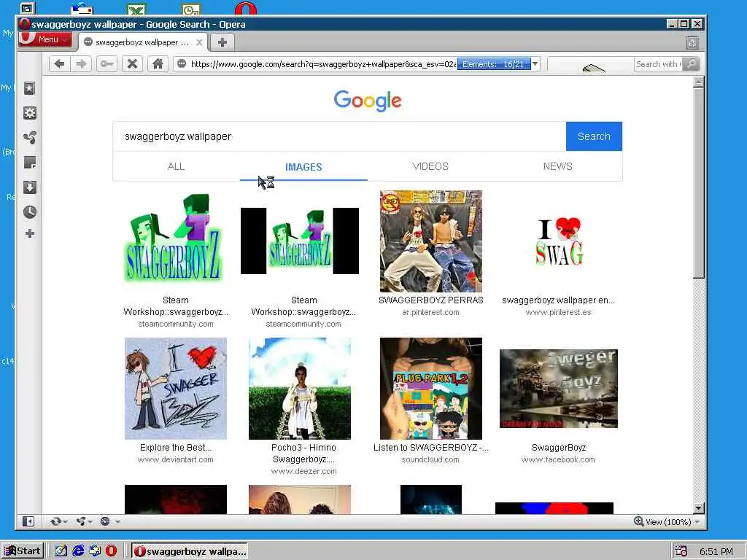Viewport: 747px width, 560px height.
Task: Click the soundcloud.com source text
Action: pyautogui.click(x=430, y=459)
